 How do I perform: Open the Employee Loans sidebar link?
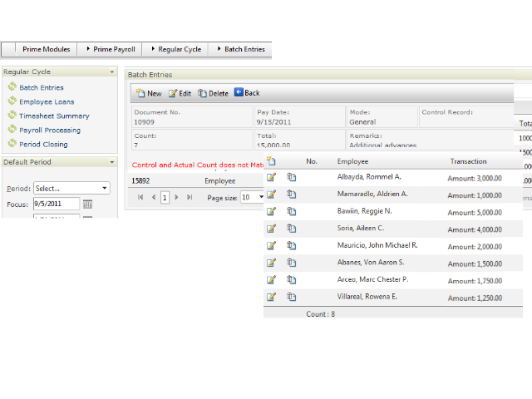coord(47,101)
